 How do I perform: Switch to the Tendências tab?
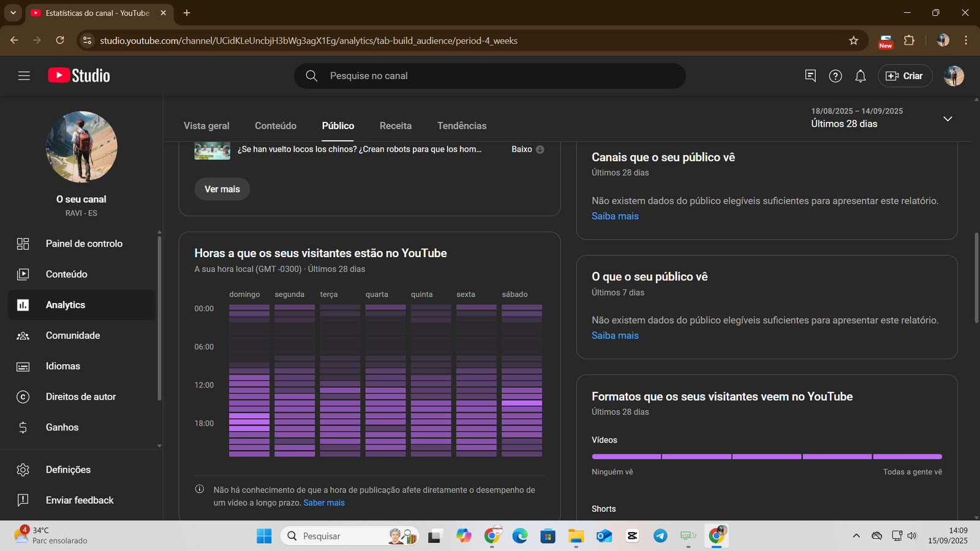461,126
